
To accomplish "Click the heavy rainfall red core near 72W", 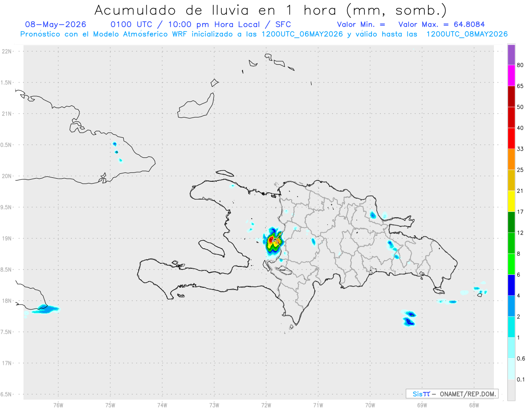I will click(x=271, y=240).
